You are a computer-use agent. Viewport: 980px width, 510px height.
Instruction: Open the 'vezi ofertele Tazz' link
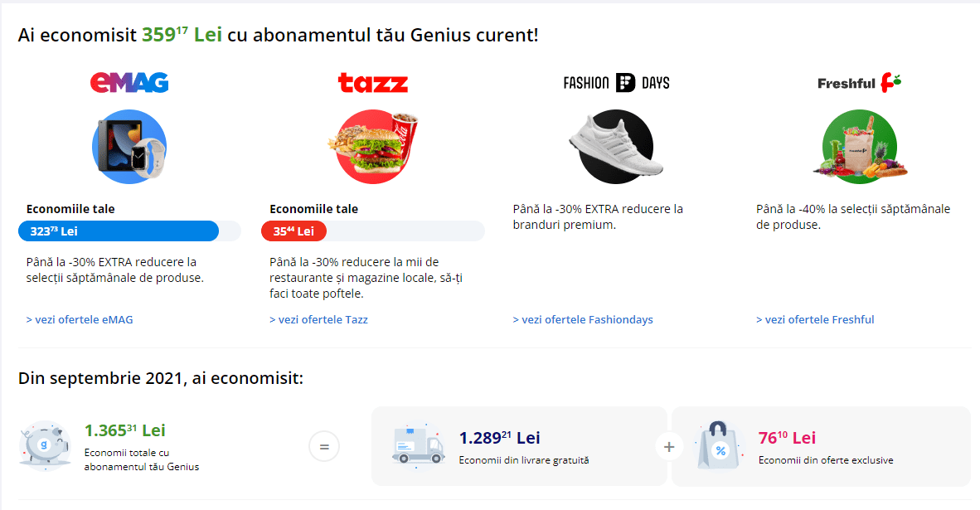click(318, 319)
